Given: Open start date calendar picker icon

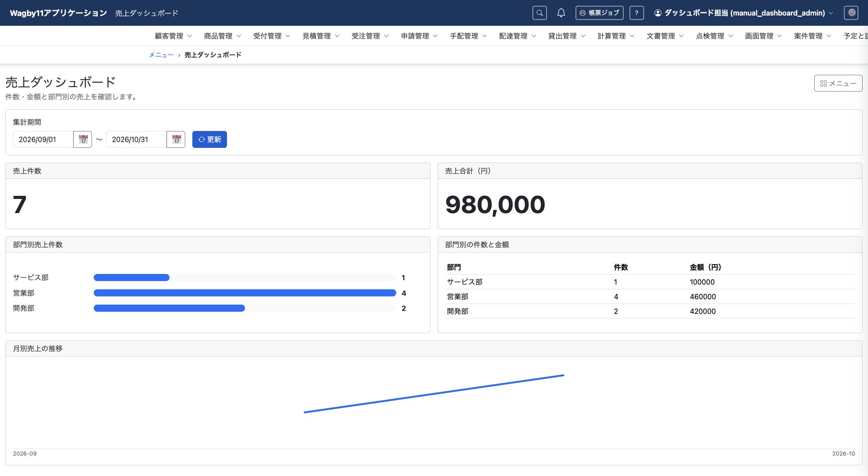Looking at the screenshot, I should (83, 139).
